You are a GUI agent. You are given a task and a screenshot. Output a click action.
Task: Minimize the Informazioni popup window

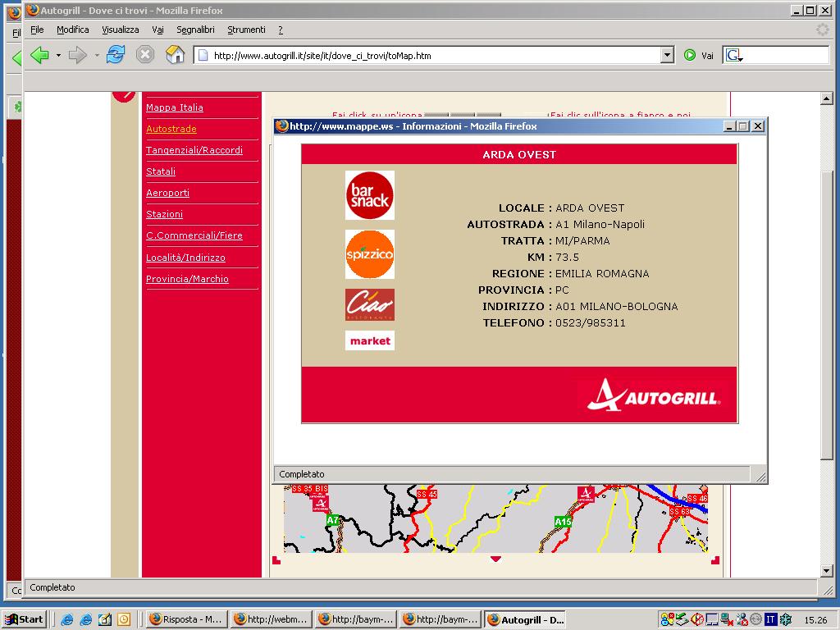(729, 126)
